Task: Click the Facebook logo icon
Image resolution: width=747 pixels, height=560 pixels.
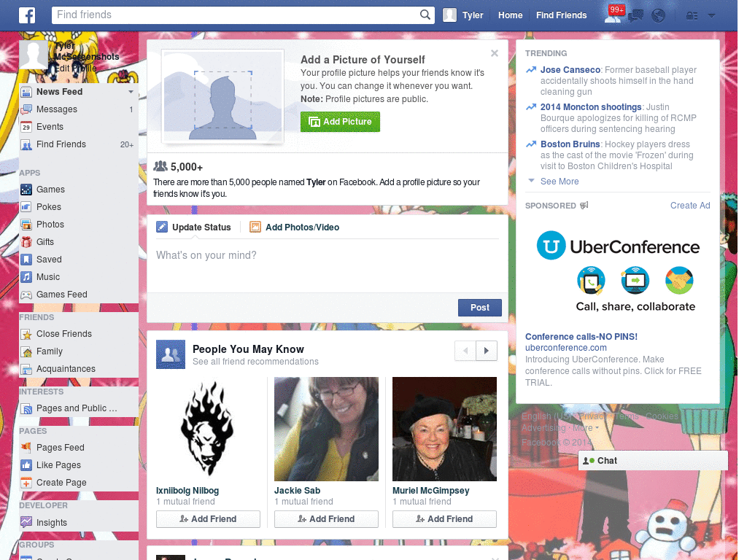Action: pos(27,15)
